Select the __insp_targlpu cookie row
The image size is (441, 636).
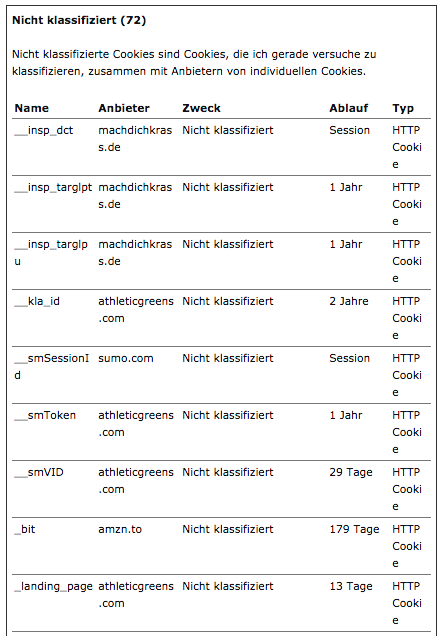tap(222, 261)
